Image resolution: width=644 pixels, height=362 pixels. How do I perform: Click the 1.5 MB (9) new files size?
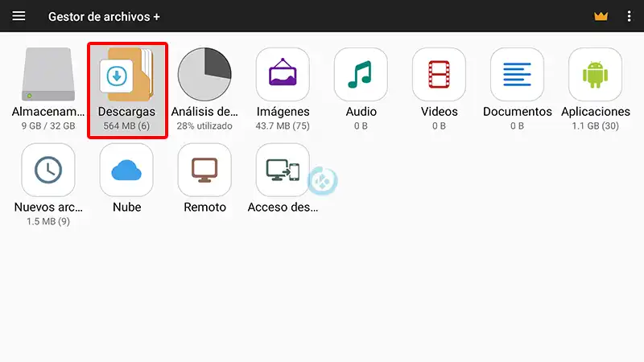click(x=48, y=222)
